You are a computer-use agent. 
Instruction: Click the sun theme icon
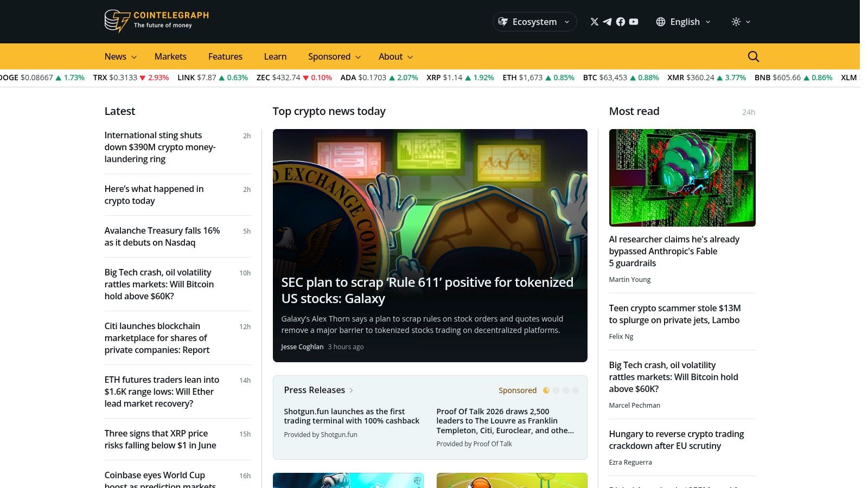pos(736,22)
